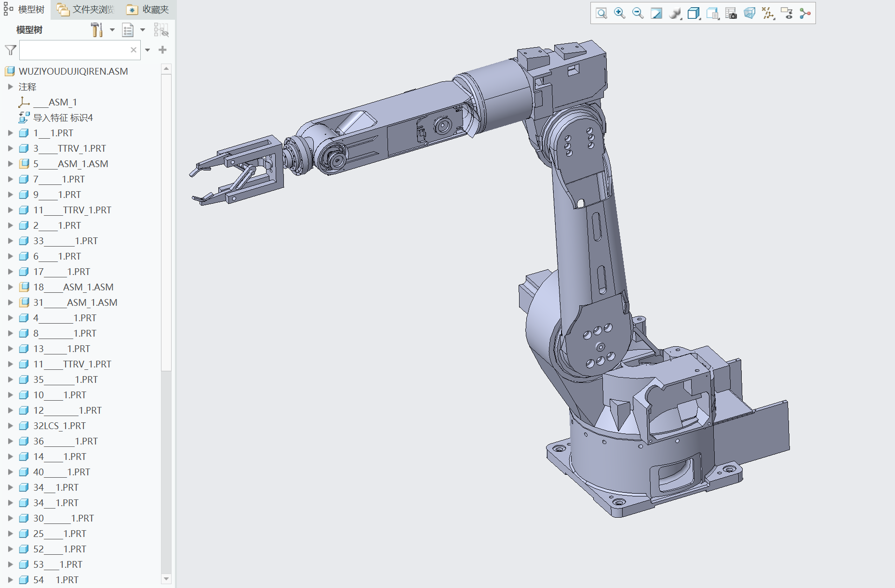Click the model tree settings hammer icon
The height and width of the screenshot is (588, 895).
pos(97,30)
